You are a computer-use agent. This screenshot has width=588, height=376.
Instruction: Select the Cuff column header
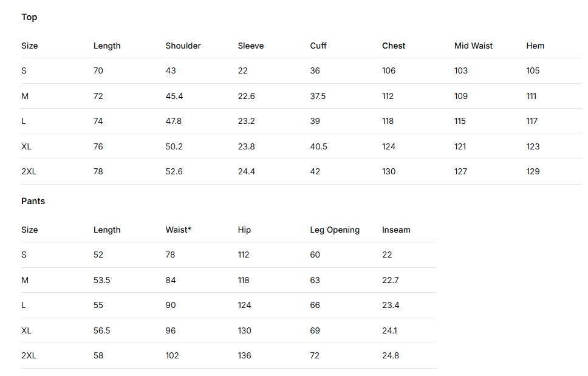pyautogui.click(x=318, y=46)
